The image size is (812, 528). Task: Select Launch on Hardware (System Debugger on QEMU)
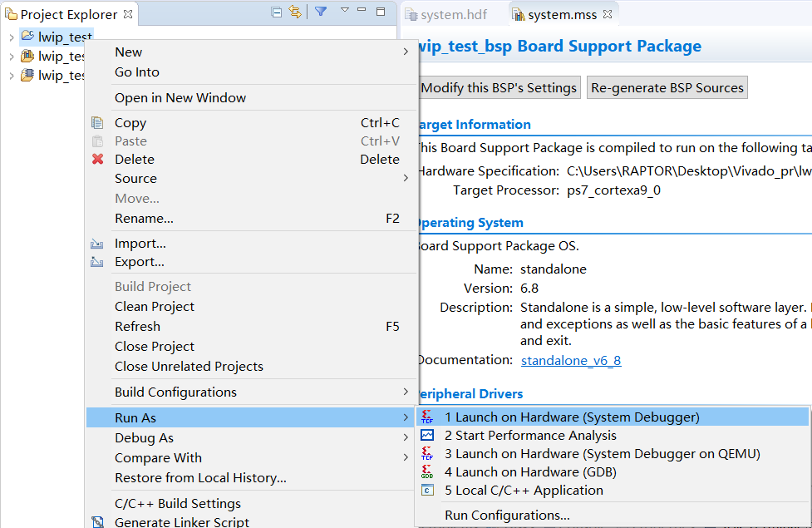[613, 454]
